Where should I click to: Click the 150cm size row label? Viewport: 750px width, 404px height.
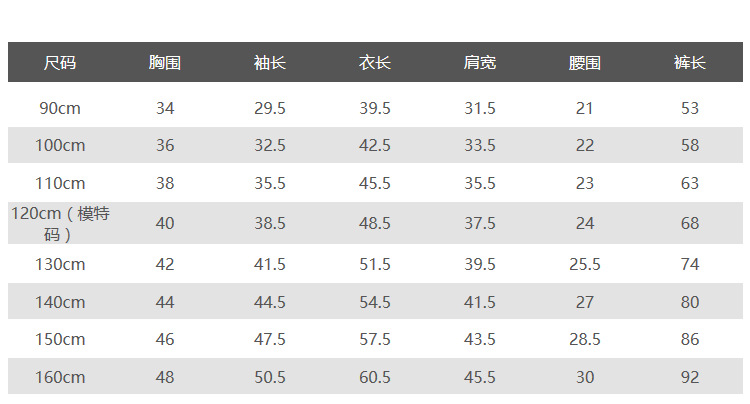(x=60, y=340)
